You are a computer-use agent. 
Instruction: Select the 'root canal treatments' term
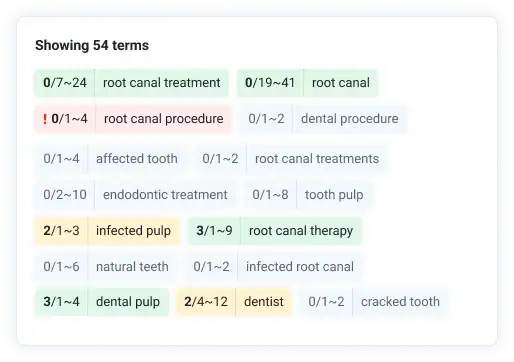click(x=290, y=159)
